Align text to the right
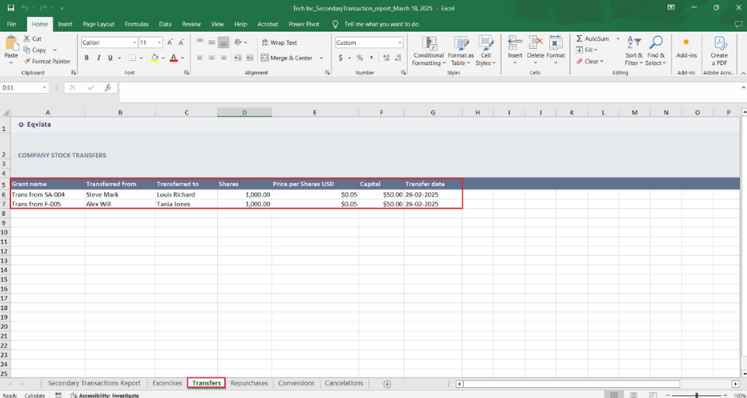Screen dimensions: 747x398 [x=223, y=58]
